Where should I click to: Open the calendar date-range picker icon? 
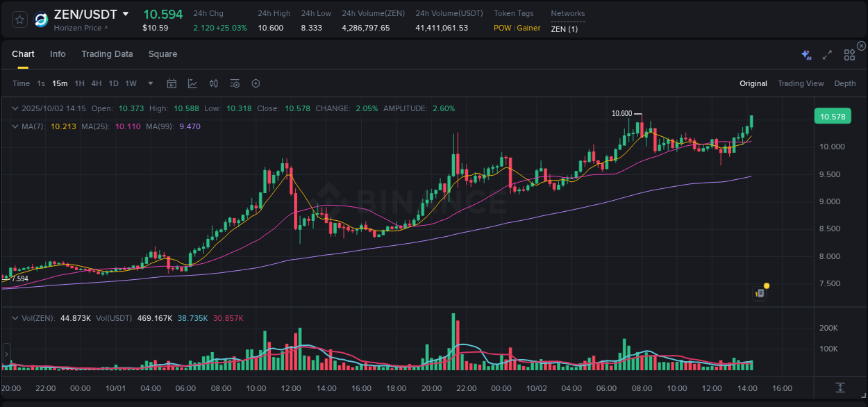point(172,83)
